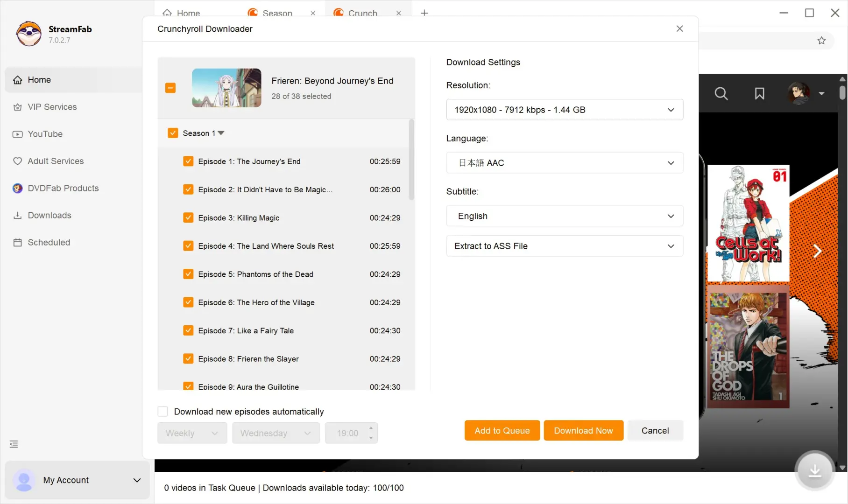Screen dimensions: 848x504
Task: Click the round download button at bottom right
Action: click(x=815, y=470)
